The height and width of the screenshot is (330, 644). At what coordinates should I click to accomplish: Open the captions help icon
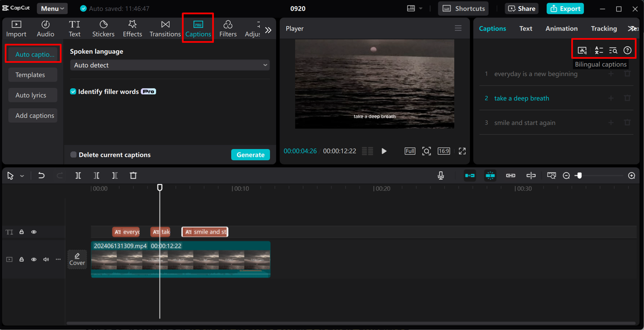pyautogui.click(x=627, y=50)
